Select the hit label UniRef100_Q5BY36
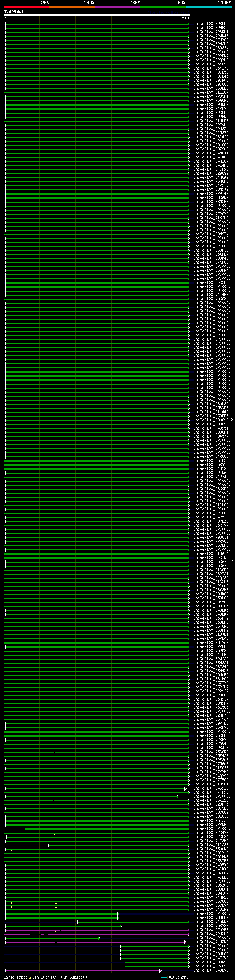Image resolution: width=235 pixels, height=980 pixels. pos(211,926)
